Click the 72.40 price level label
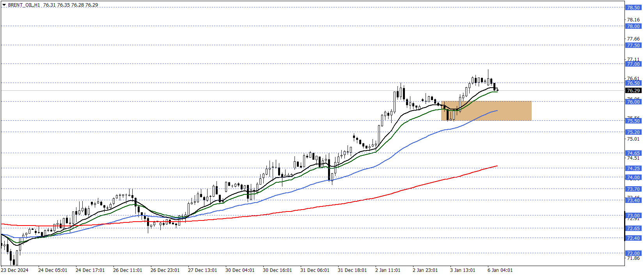 click(633, 238)
